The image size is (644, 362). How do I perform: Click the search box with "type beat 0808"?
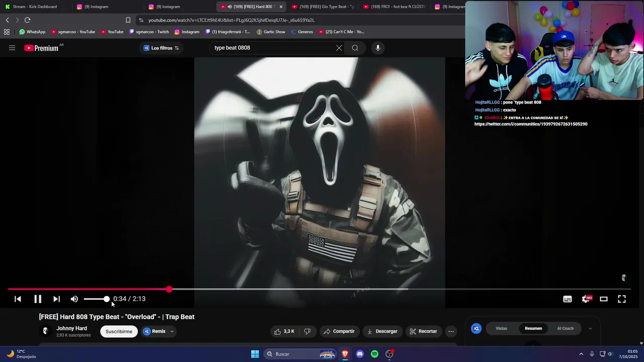(272, 48)
